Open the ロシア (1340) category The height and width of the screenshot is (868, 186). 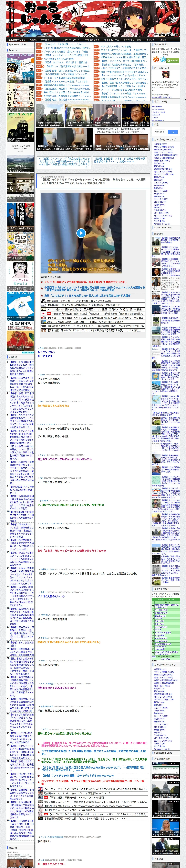(160, 202)
